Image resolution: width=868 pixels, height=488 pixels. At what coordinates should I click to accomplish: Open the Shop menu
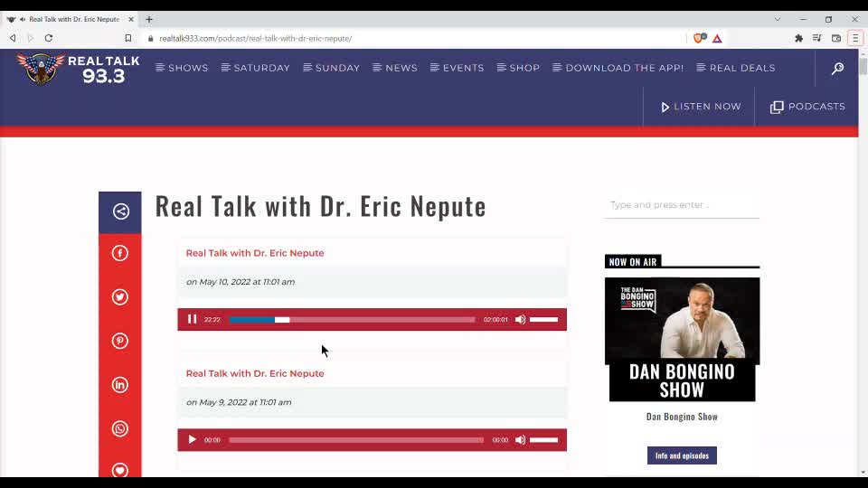519,68
